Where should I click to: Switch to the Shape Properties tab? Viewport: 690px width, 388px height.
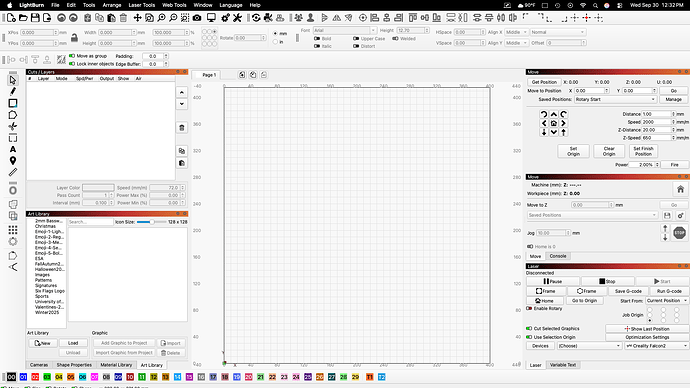[74, 365]
